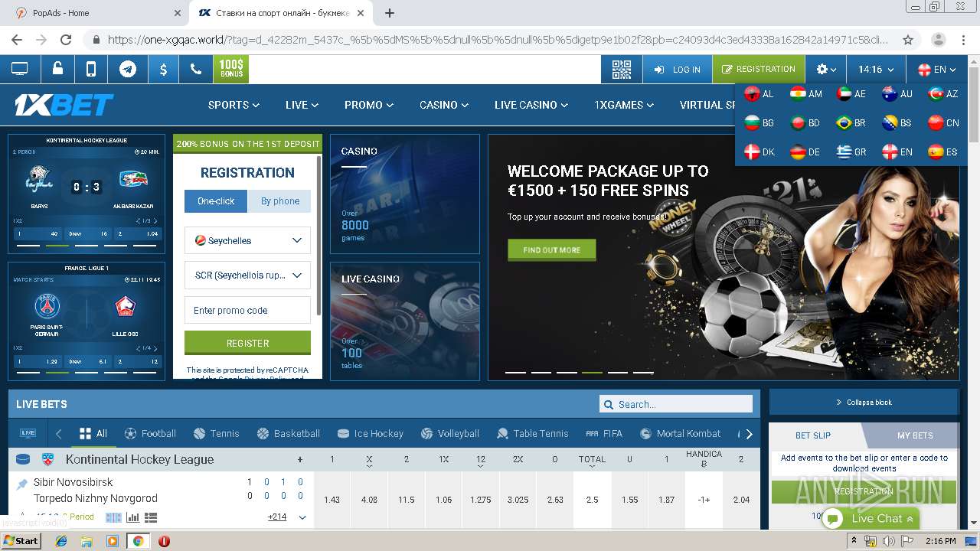Image resolution: width=980 pixels, height=551 pixels.
Task: Open Seychelles country dropdown
Action: 247,240
